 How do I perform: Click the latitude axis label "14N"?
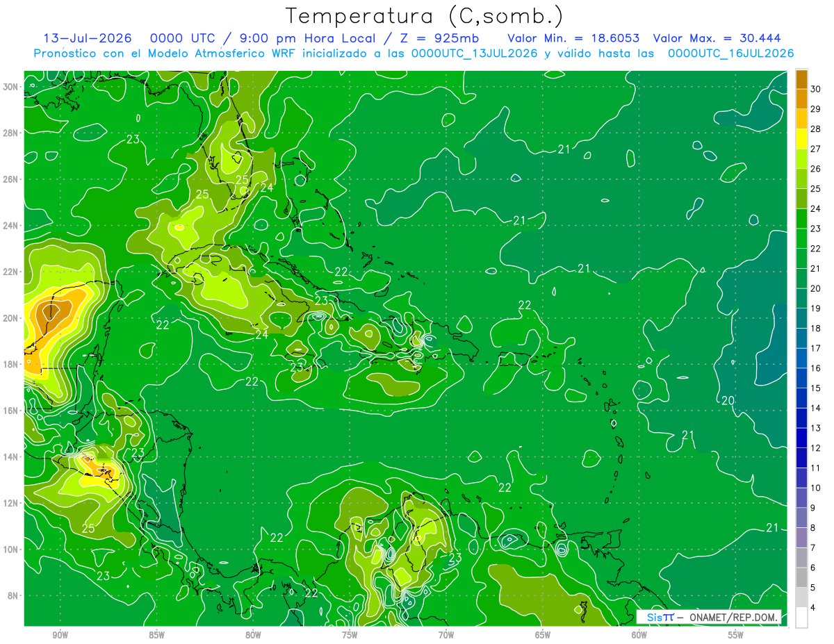(x=11, y=456)
